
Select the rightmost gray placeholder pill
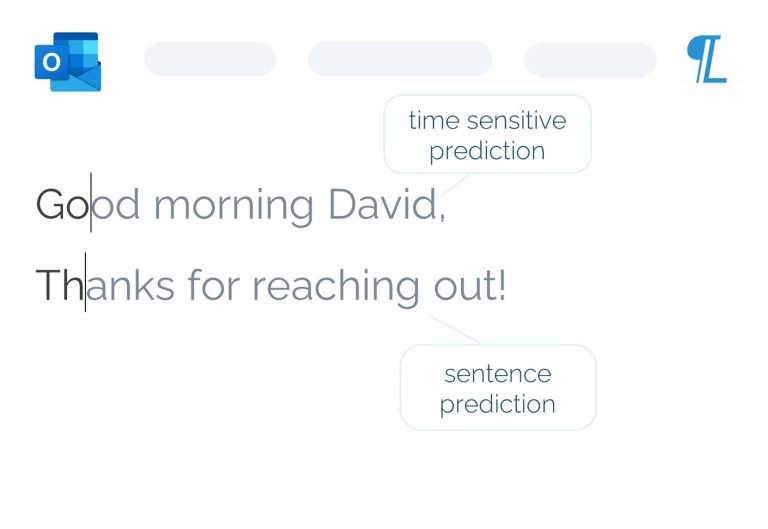click(x=590, y=59)
